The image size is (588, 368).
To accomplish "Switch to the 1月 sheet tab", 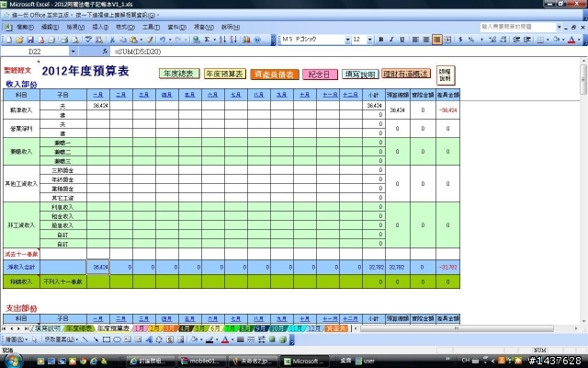I will (139, 328).
